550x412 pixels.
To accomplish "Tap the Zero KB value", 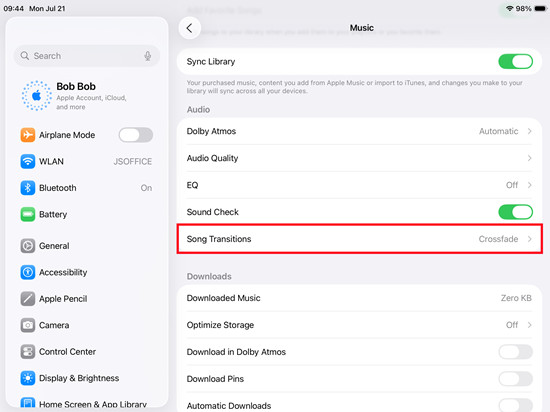I will (x=516, y=298).
